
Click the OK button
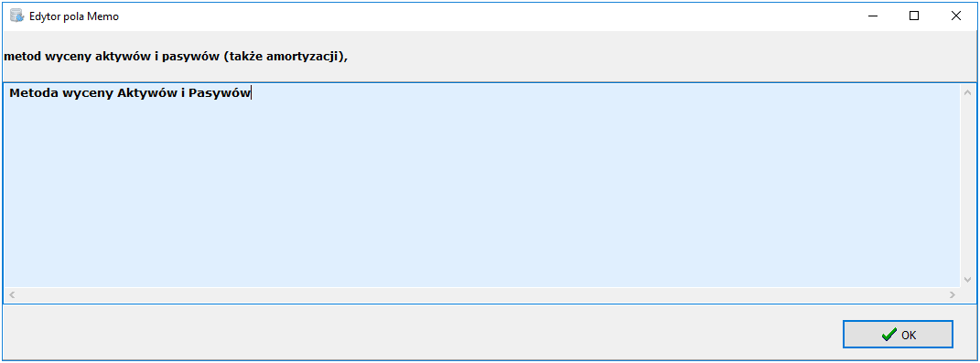898,335
